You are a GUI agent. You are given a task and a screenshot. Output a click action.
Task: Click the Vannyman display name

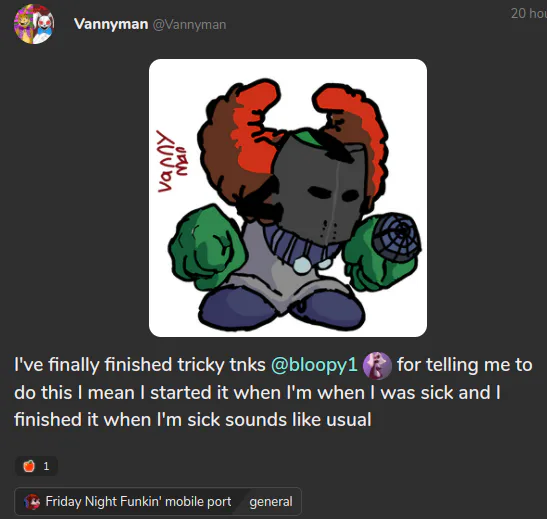click(x=111, y=24)
